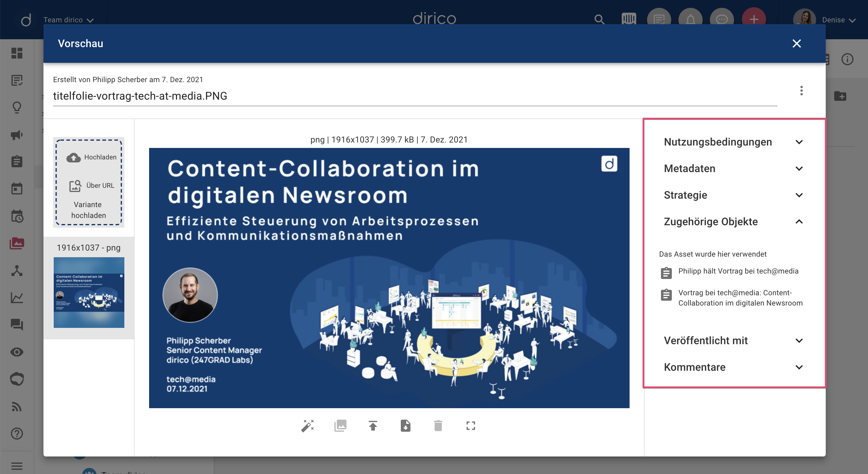Click 'Erstellt von Philipp Scherber am 7. Dez. 2021'

(x=128, y=80)
